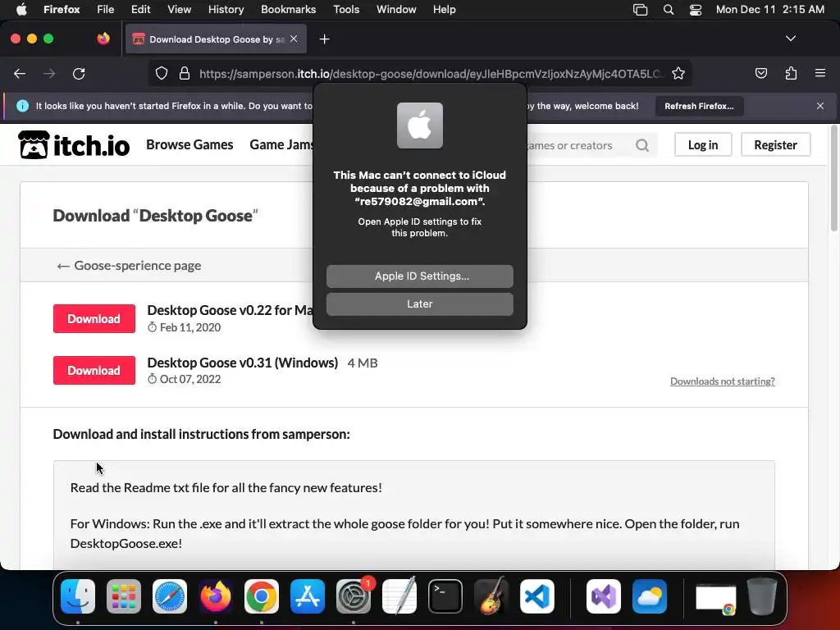The image size is (840, 630).
Task: Click the Apple ID Settings… button
Action: click(x=419, y=276)
